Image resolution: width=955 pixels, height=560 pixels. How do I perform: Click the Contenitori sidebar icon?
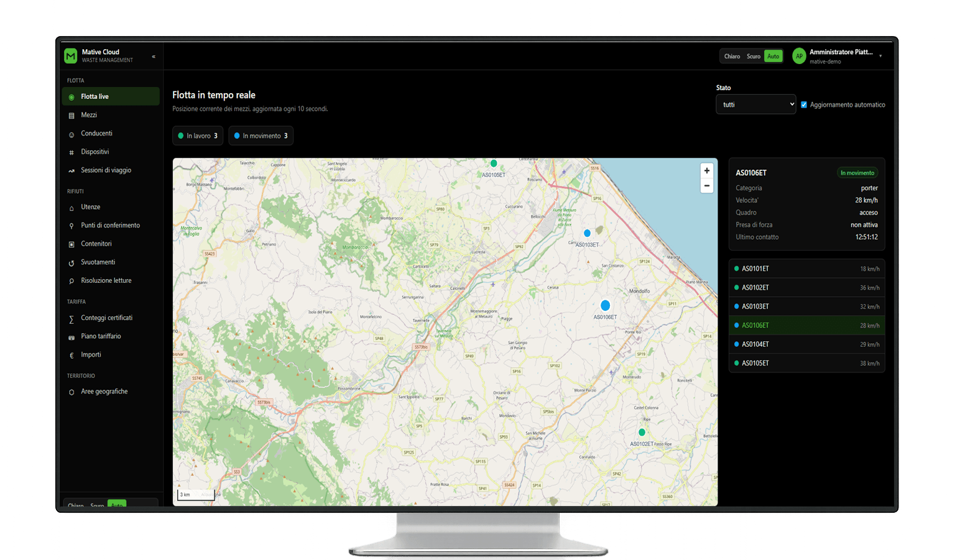coord(72,244)
